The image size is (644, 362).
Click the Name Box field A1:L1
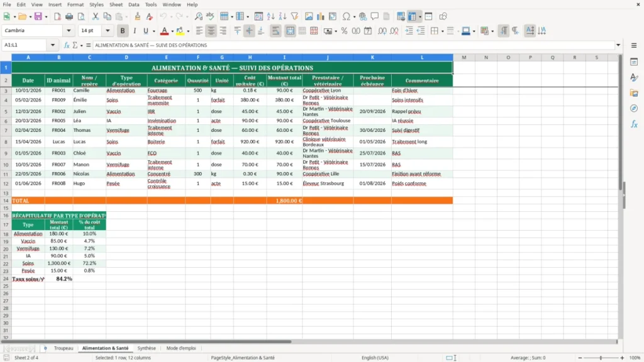(25, 45)
